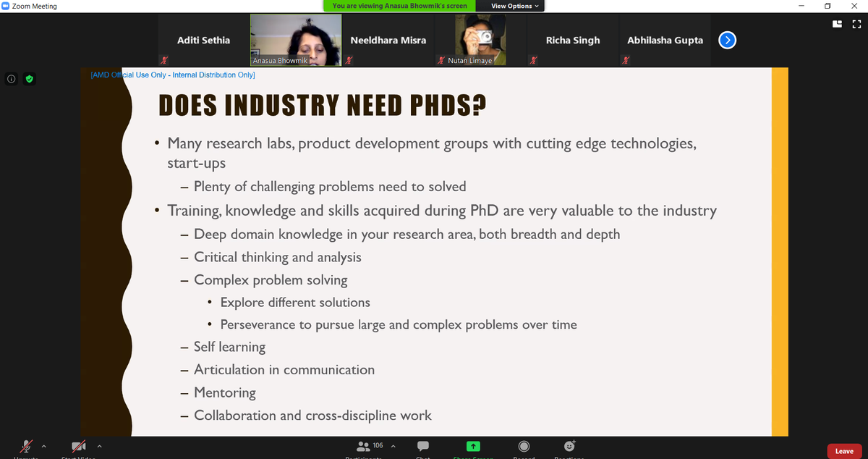Click 'Collaboration and cross-discipline work' line

point(312,416)
